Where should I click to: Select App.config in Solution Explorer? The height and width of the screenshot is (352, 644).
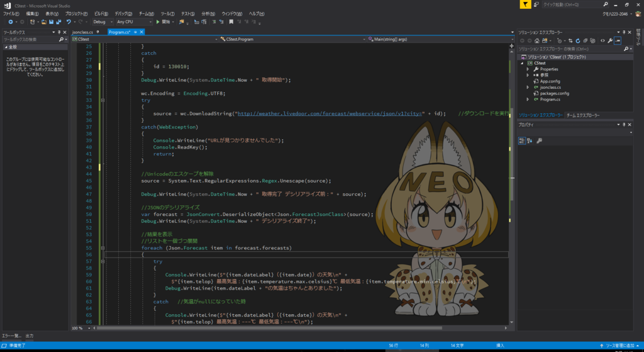550,81
